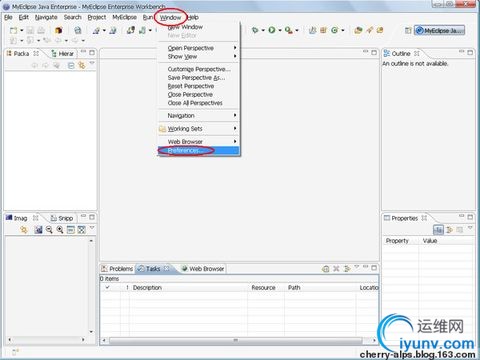480x360 pixels.
Task: Toggle Show Categories in Properties view
Action: point(438,229)
